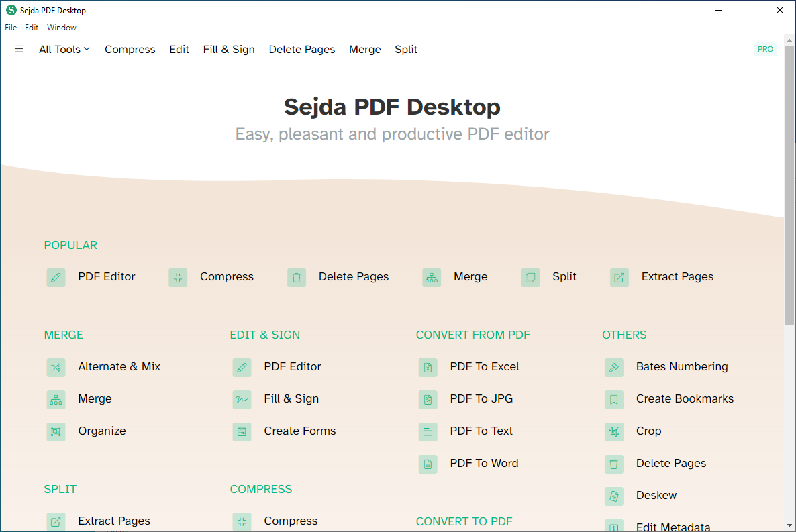796x532 pixels.
Task: Open the hamburger menu
Action: (19, 48)
